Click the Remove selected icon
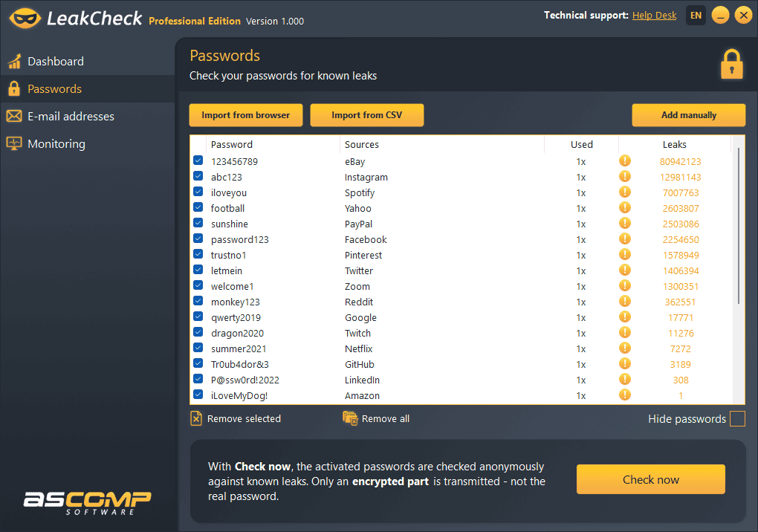 click(197, 418)
